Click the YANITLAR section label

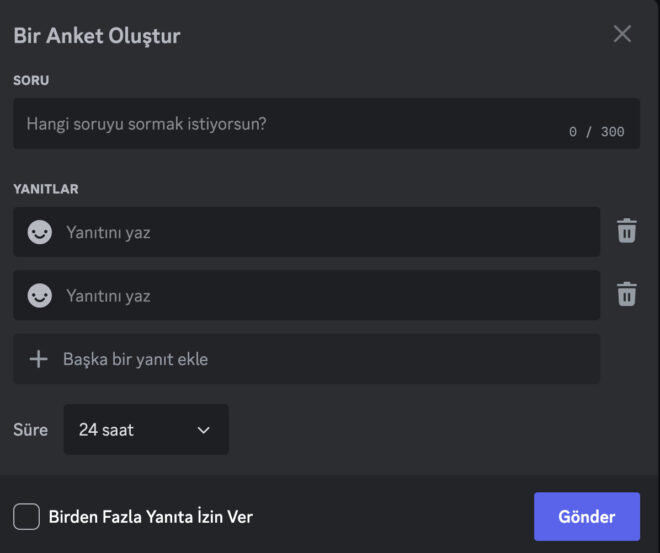[46, 188]
